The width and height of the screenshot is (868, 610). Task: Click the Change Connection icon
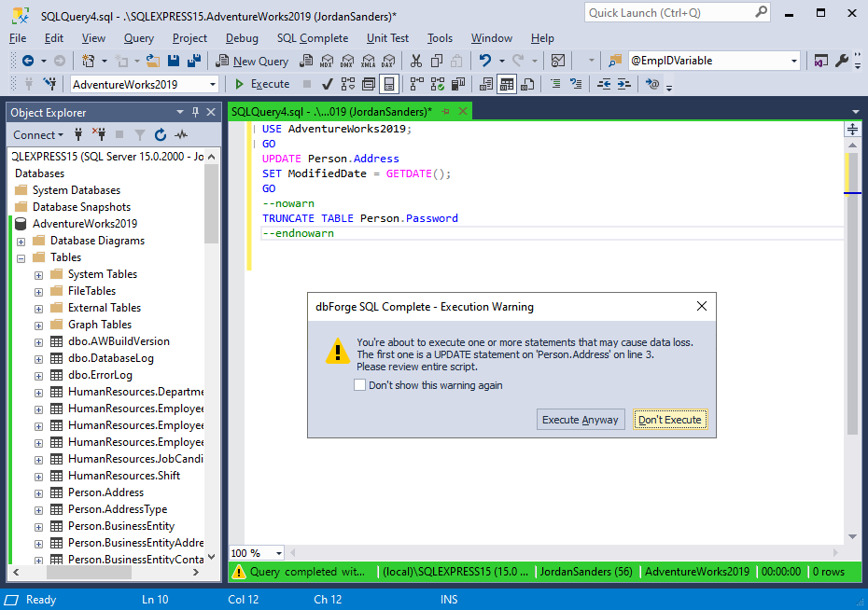[x=50, y=84]
